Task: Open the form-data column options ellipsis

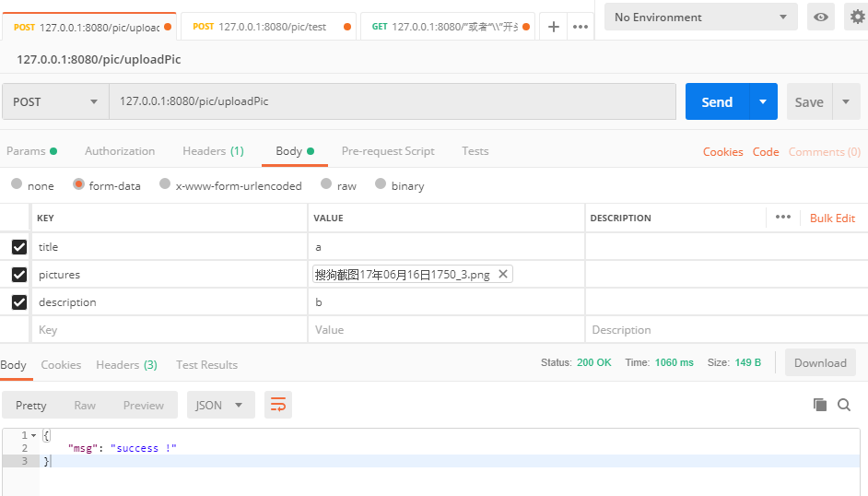Action: 782,217
